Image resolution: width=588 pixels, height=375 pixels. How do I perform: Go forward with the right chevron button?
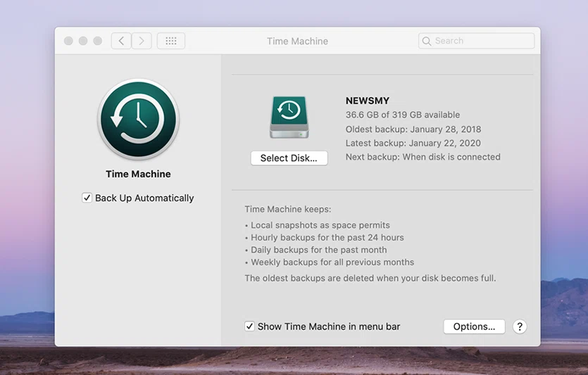[142, 41]
